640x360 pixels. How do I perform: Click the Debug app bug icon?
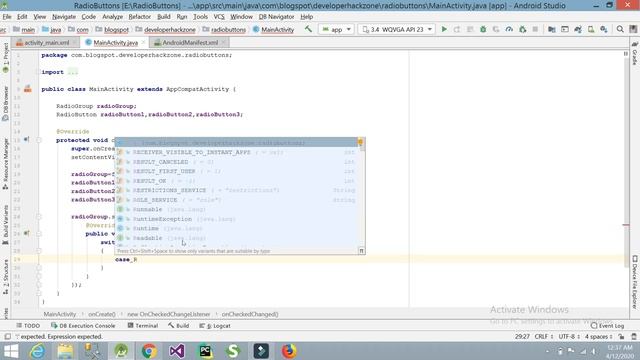pyautogui.click(x=483, y=29)
